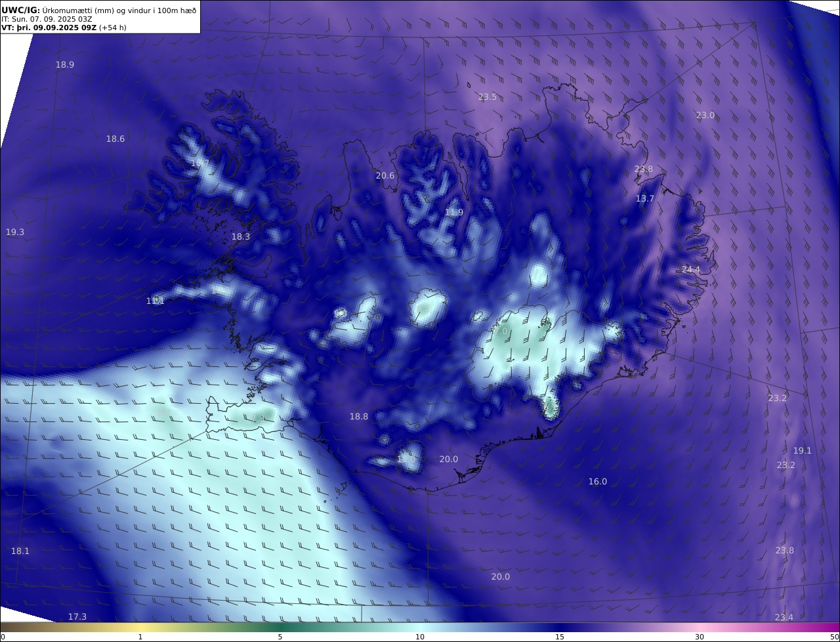Click the 5 tick on the color scale
The height and width of the screenshot is (642, 840).
[x=280, y=637]
